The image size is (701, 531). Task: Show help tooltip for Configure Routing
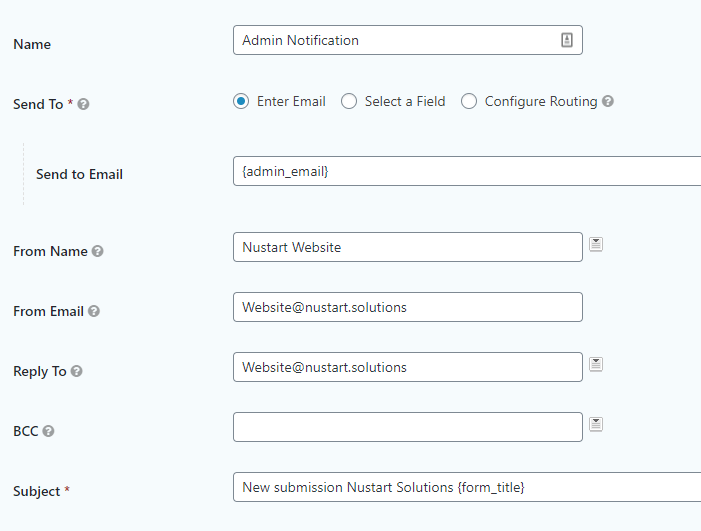click(608, 101)
